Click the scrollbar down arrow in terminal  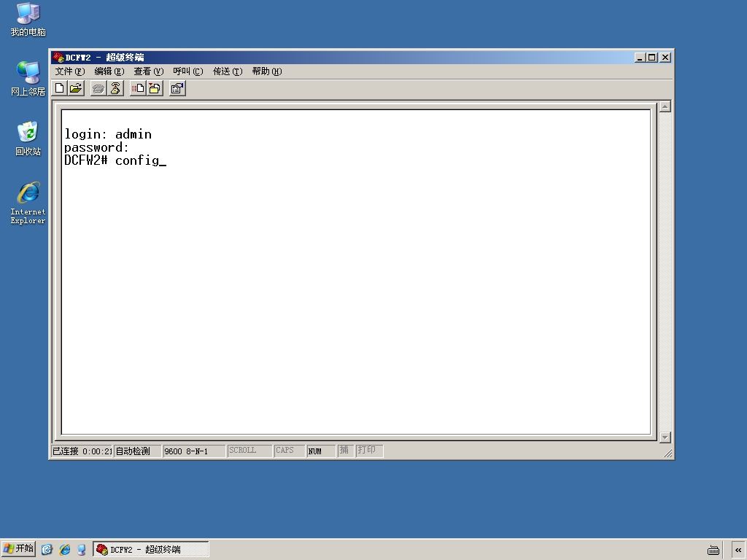[x=665, y=437]
